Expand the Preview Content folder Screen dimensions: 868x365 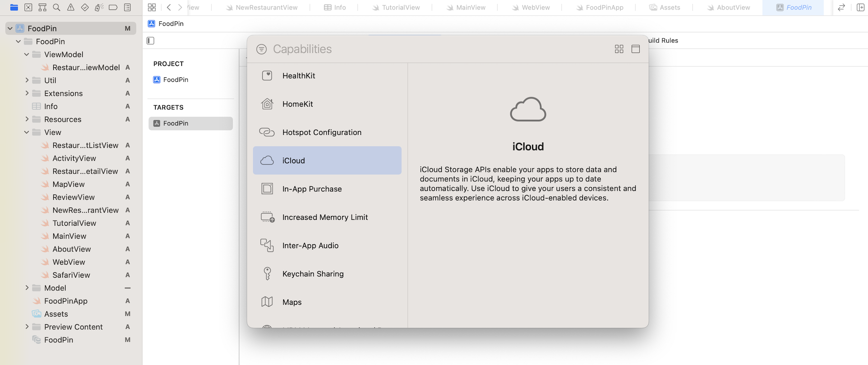[27, 327]
